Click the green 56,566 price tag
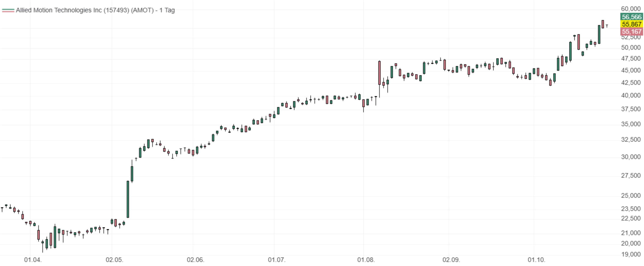This screenshot has width=644, height=266. (631, 17)
